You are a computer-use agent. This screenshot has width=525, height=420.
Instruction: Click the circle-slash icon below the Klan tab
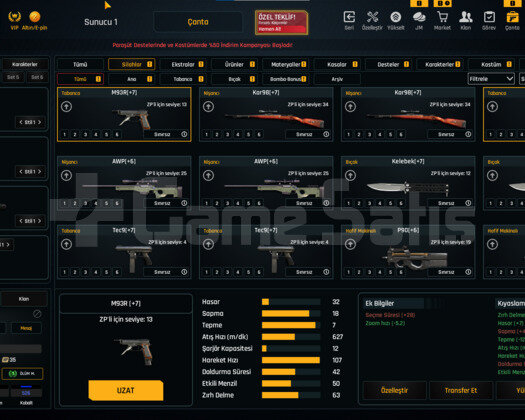click(x=37, y=314)
